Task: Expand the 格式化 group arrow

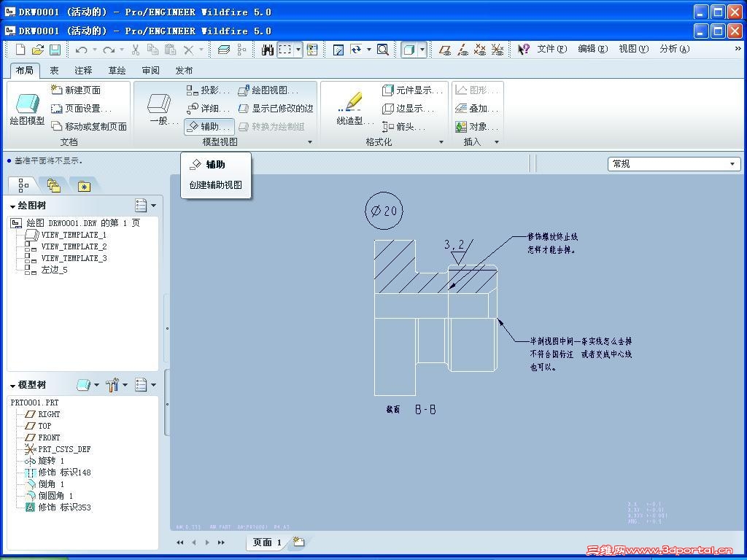Action: click(x=441, y=142)
